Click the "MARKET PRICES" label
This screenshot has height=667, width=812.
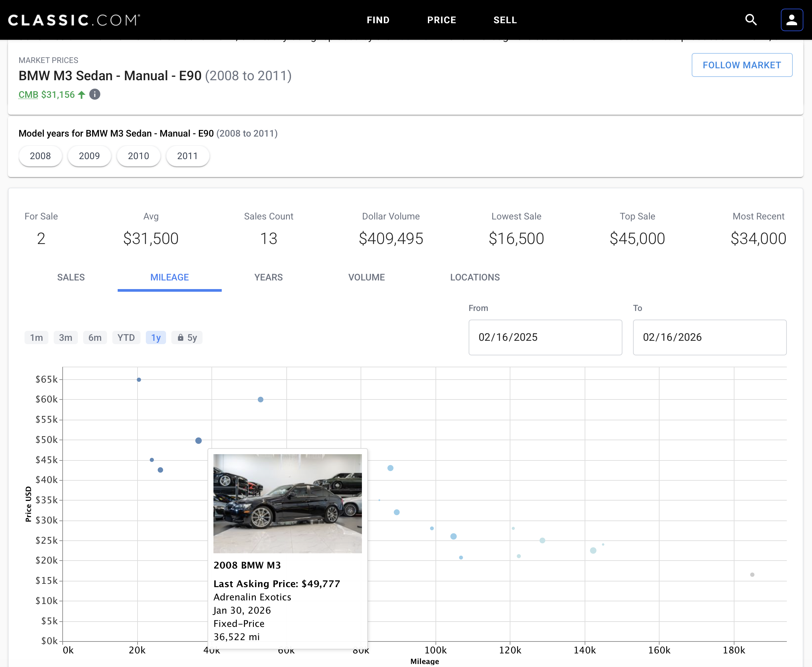(x=48, y=60)
